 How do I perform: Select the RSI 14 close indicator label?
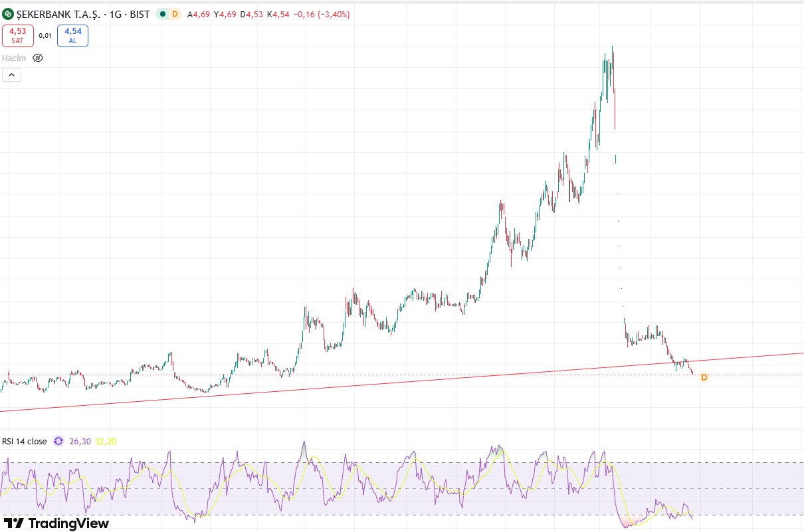click(25, 441)
